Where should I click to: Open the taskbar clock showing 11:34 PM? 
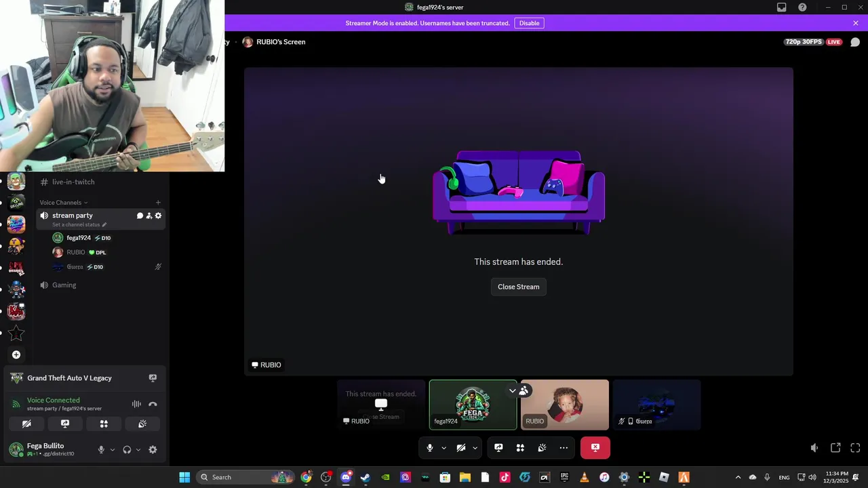(x=837, y=477)
